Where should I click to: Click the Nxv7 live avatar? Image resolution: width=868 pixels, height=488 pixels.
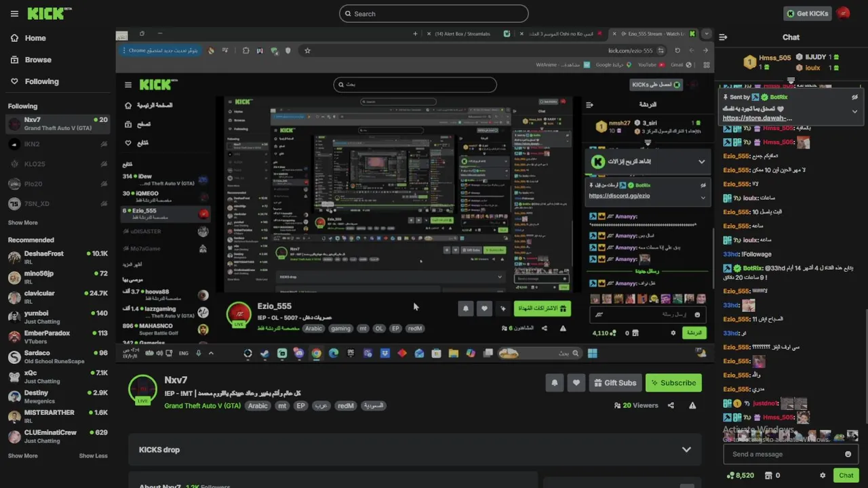142,390
